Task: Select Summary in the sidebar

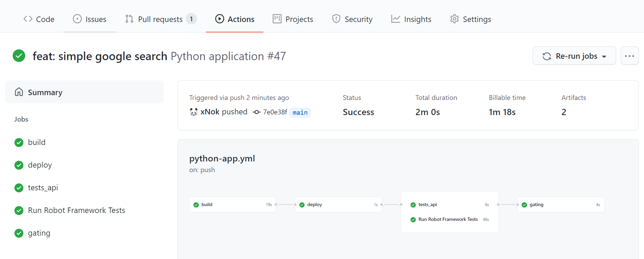Action: pyautogui.click(x=45, y=92)
